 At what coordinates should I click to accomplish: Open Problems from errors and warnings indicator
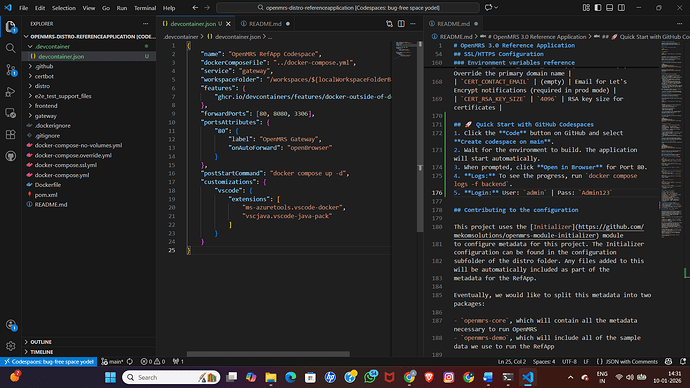[153, 362]
